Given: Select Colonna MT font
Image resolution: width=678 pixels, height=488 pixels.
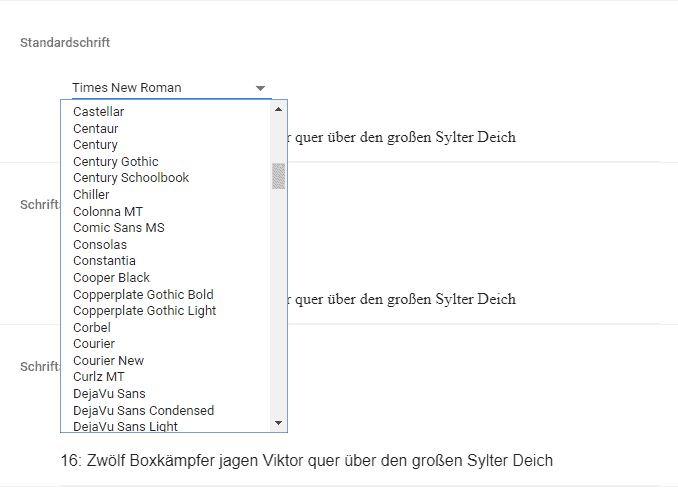Looking at the screenshot, I should (166, 211).
